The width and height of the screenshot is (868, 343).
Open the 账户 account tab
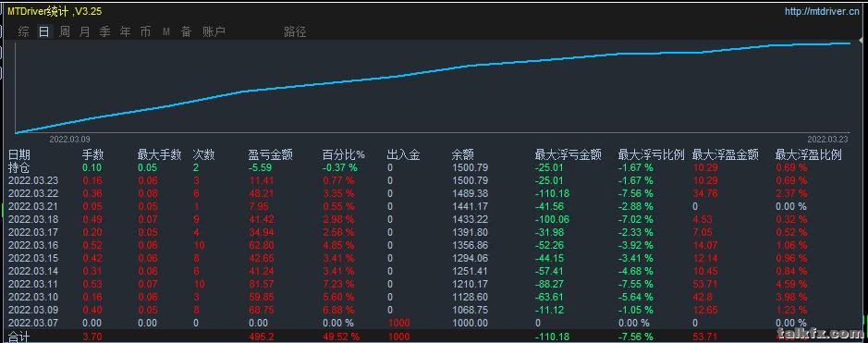[x=214, y=32]
